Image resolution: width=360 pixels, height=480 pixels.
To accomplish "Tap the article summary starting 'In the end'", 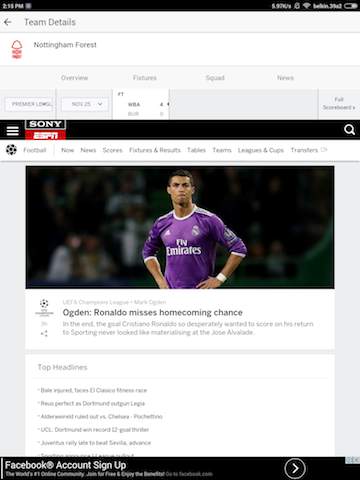I will [188, 328].
